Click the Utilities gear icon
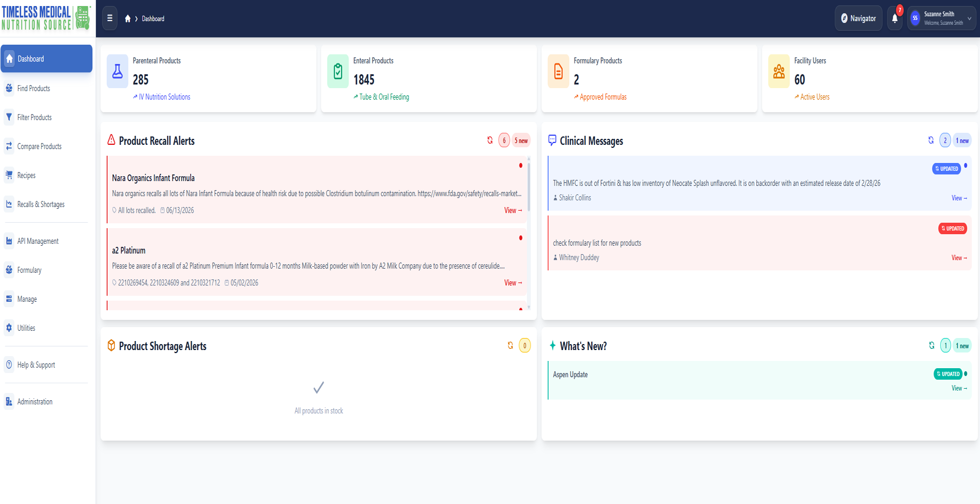The image size is (980, 504). click(9, 328)
